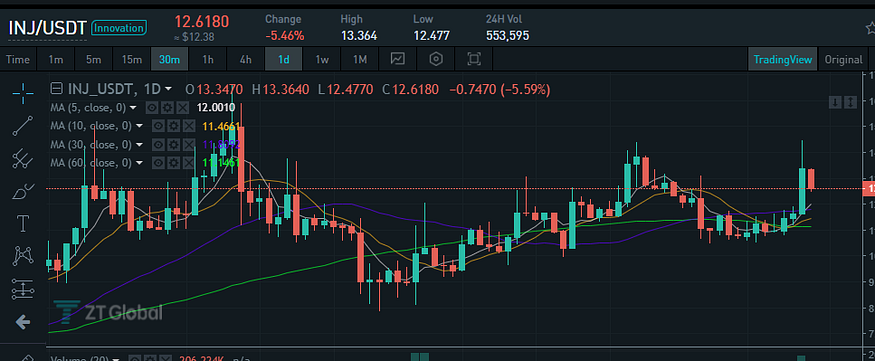Click the Change value -5.46%

coord(285,36)
